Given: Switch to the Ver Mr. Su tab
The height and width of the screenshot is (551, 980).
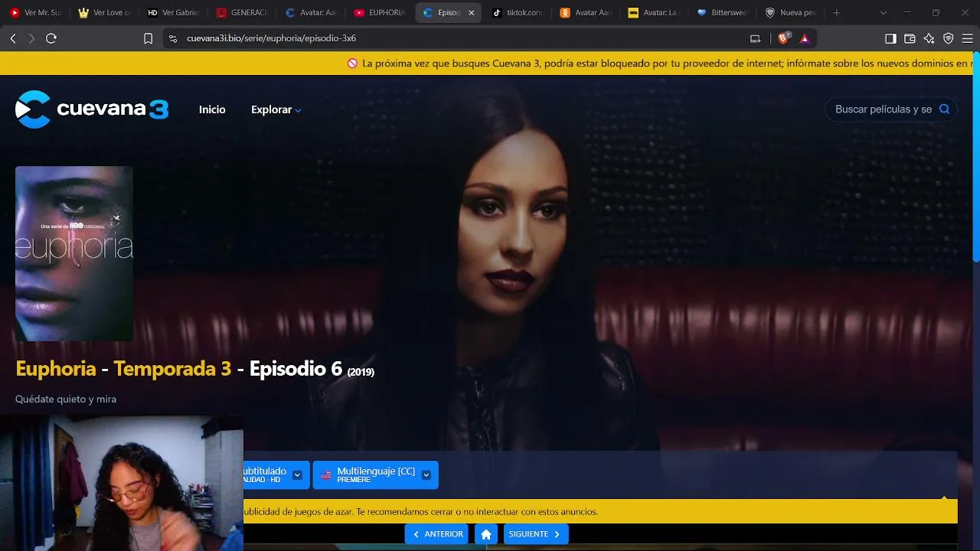Looking at the screenshot, I should coord(37,13).
